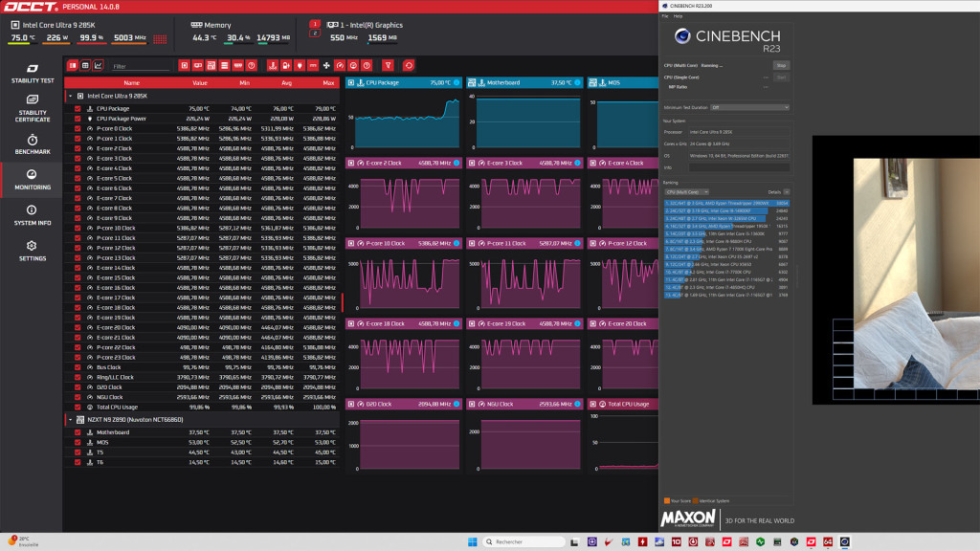Open Cinebench Help menu

tap(678, 16)
